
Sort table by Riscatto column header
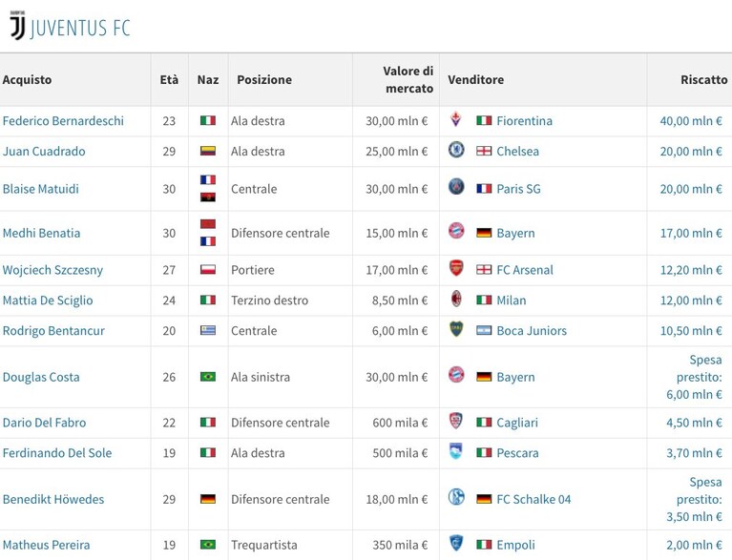pyautogui.click(x=703, y=80)
